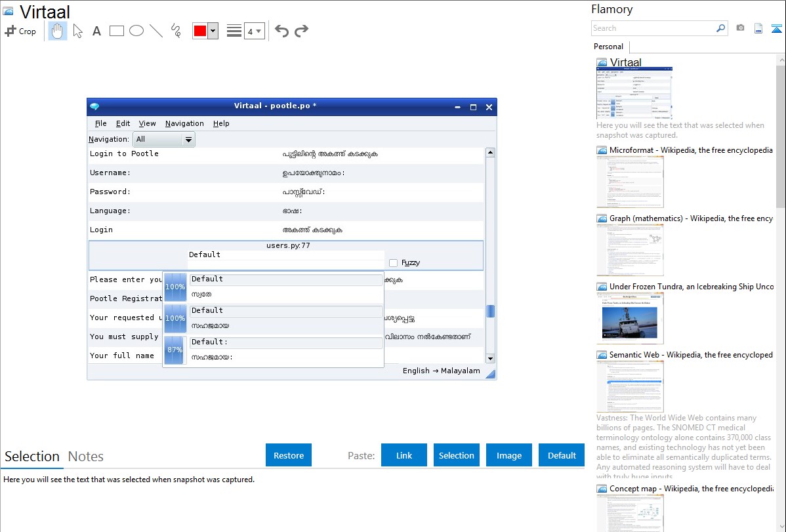Undo the last annotation
This screenshot has height=532, width=786.
281,31
